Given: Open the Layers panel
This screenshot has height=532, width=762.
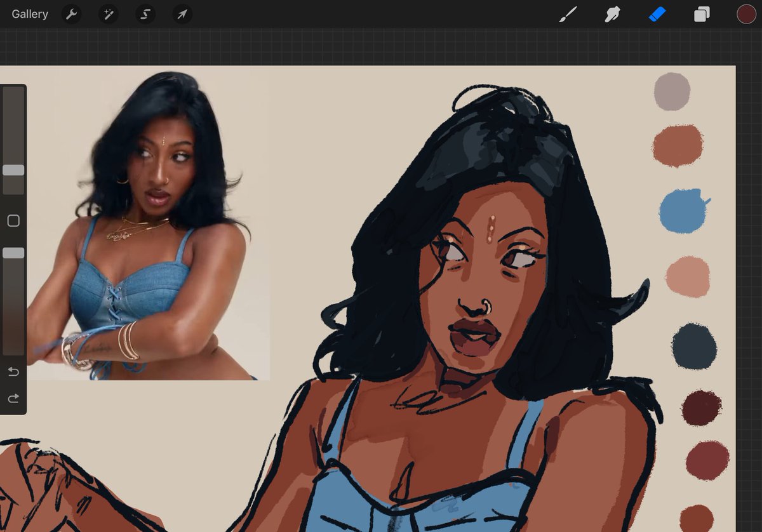Looking at the screenshot, I should (702, 14).
